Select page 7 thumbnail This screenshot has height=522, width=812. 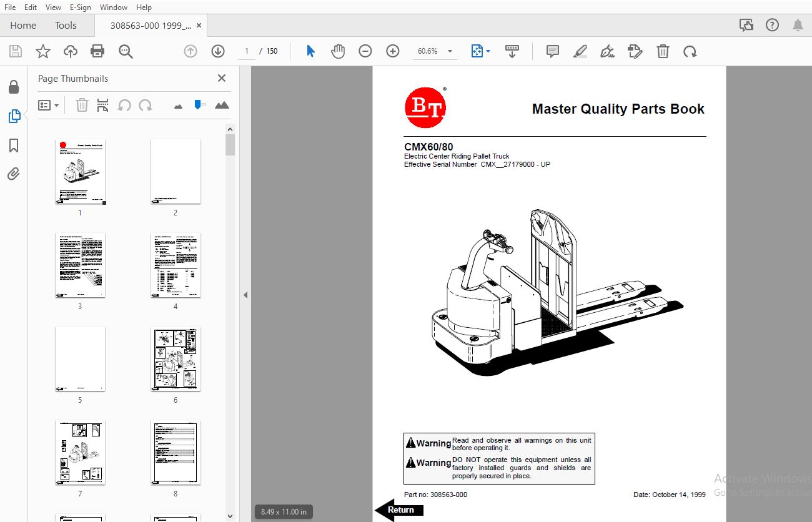[80, 453]
